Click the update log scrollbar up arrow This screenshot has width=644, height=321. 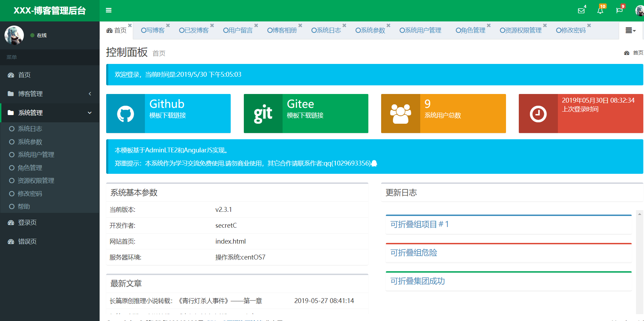640,214
